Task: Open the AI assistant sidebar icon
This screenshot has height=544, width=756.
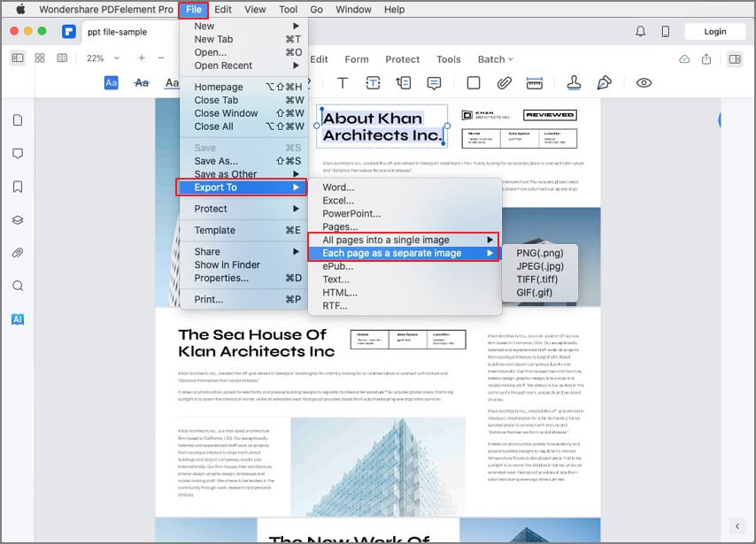Action: 18,319
